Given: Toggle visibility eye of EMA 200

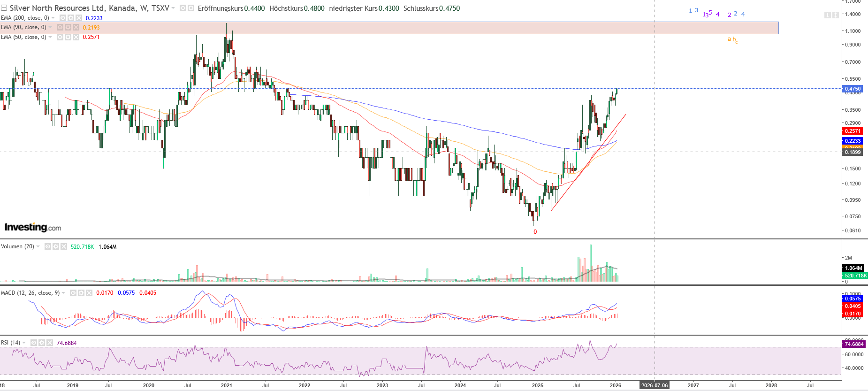Looking at the screenshot, I should (63, 18).
